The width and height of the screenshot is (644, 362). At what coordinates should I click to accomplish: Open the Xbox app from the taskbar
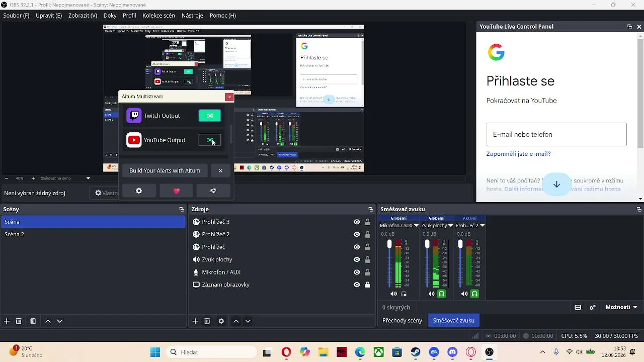point(379,352)
